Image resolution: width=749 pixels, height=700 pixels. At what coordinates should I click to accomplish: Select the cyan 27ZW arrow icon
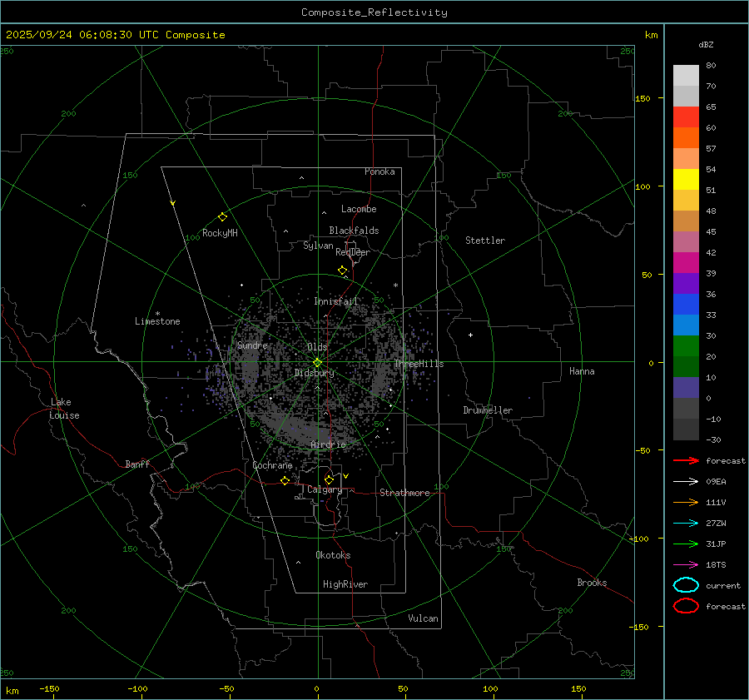coord(686,523)
